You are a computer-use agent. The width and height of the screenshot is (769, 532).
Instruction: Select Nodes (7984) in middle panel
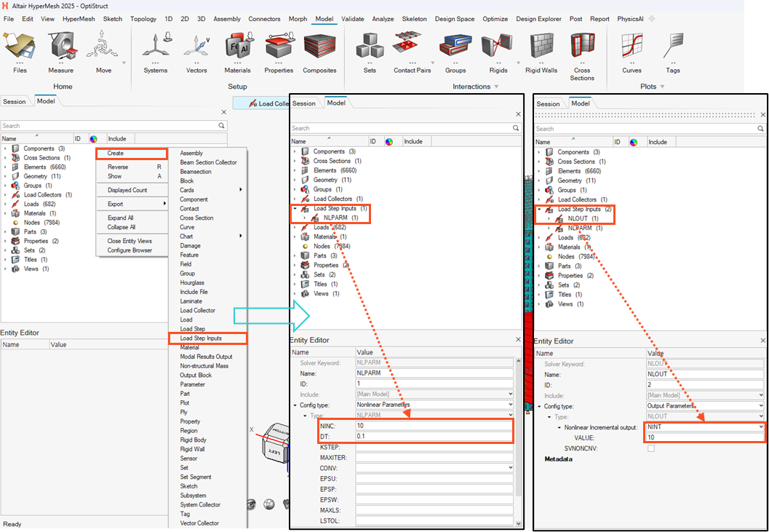[x=332, y=246]
